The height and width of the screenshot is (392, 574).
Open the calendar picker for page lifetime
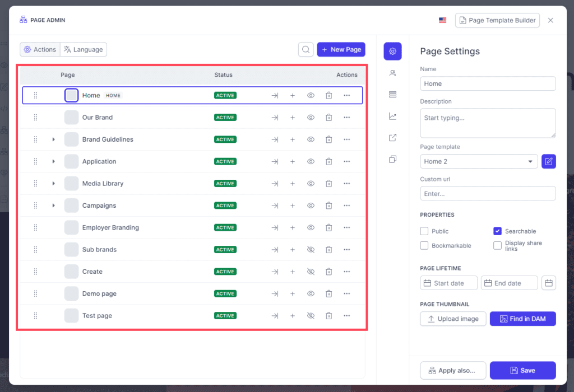tap(548, 283)
